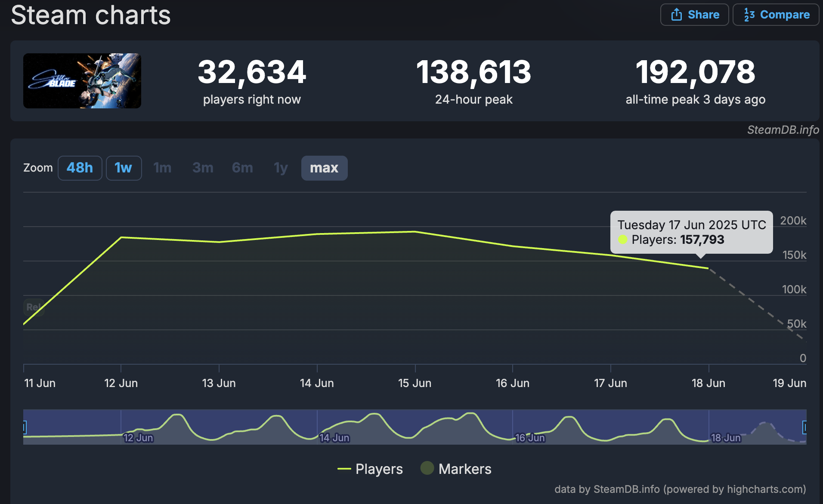Click the green dot in tooltip
This screenshot has width=823, height=504.
point(623,240)
